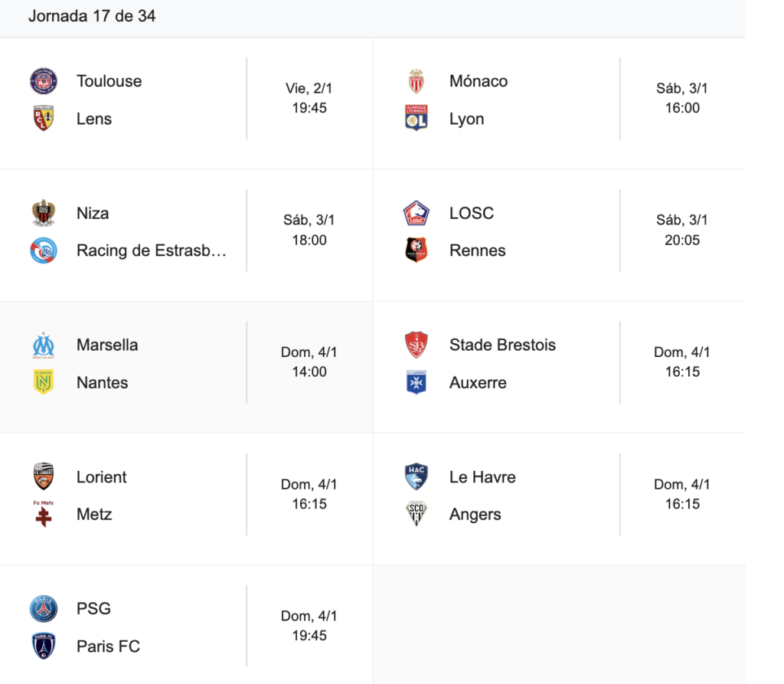Click the Niza club crest icon
Image resolution: width=784 pixels, height=684 pixels.
44,213
